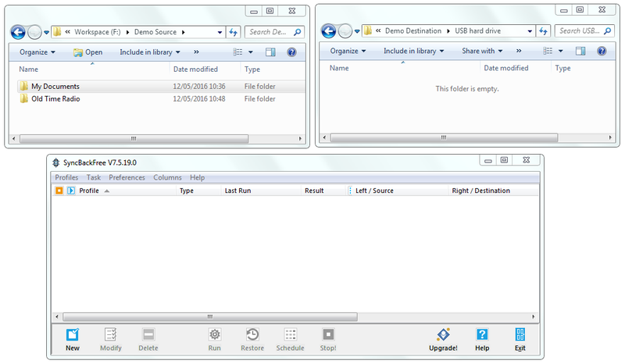Open the Profiles menu

tap(66, 177)
